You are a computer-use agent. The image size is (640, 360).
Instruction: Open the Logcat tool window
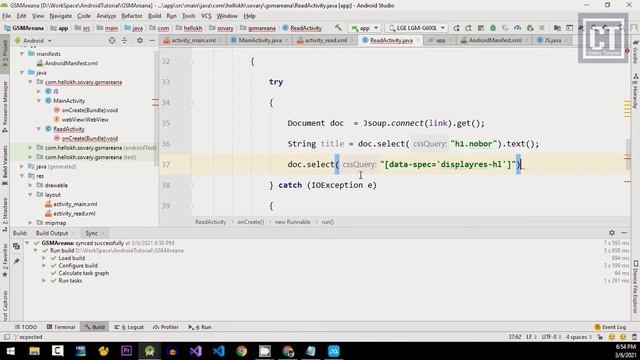129,327
